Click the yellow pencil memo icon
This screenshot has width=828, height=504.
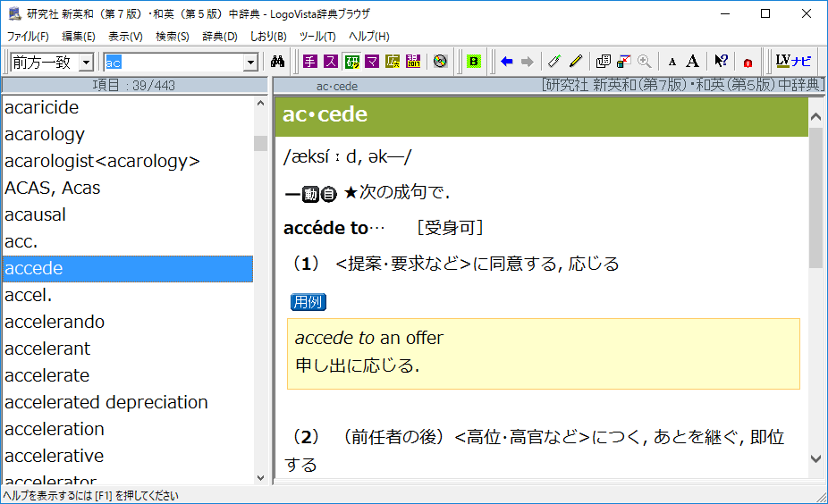(x=576, y=62)
